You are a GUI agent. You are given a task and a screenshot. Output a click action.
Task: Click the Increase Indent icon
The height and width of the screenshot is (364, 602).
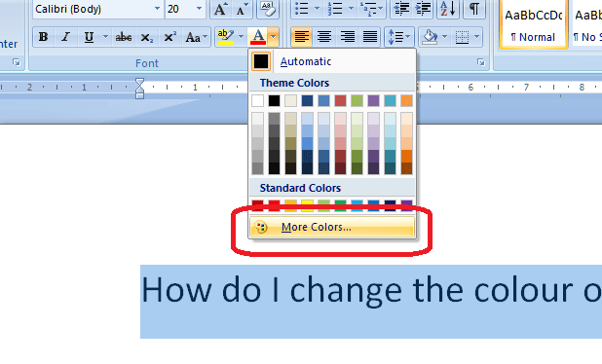(423, 9)
